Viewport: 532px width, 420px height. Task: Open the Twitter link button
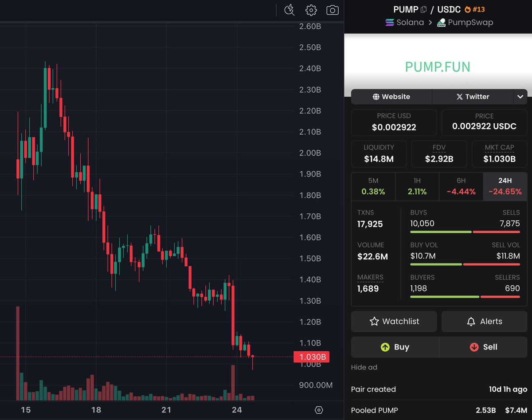(x=473, y=97)
